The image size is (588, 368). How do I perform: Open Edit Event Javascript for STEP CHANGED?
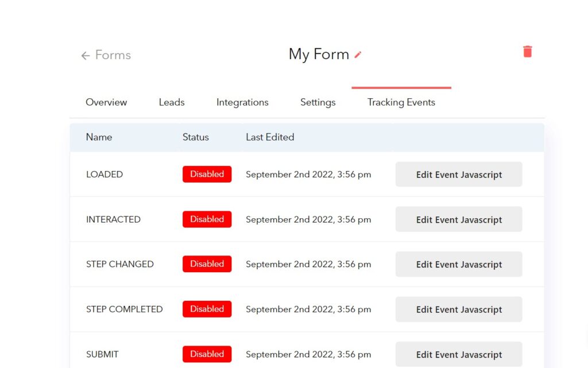tap(459, 264)
